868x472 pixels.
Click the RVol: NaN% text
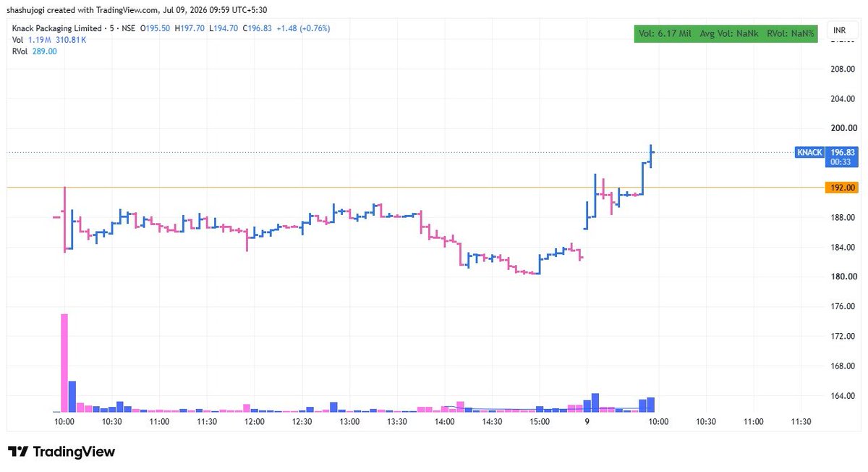click(791, 33)
